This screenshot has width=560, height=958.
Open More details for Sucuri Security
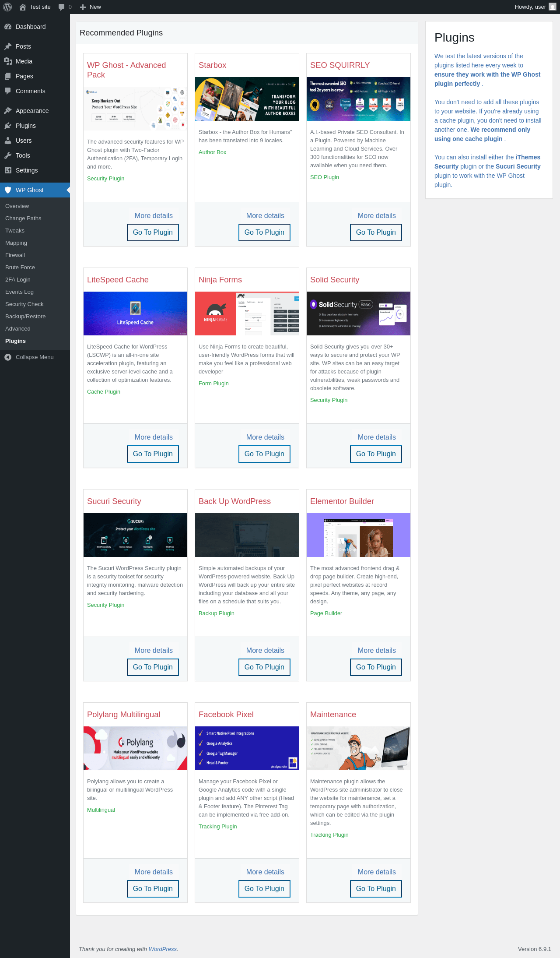[x=154, y=651]
